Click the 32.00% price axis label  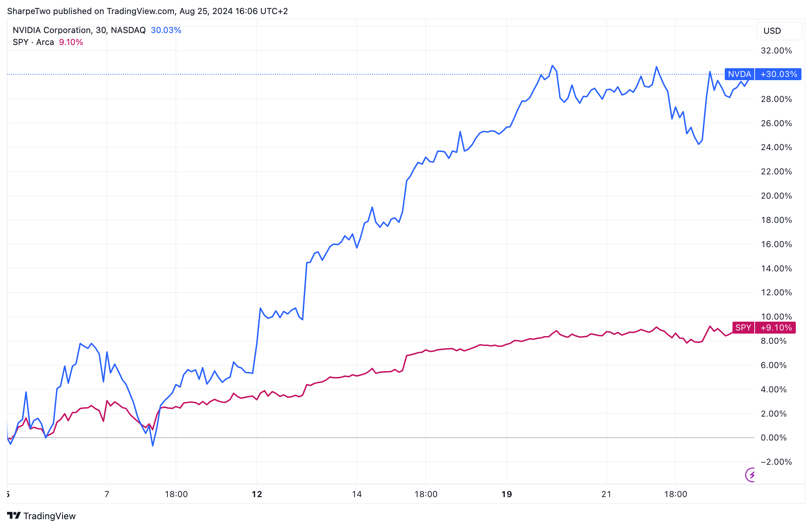(776, 51)
